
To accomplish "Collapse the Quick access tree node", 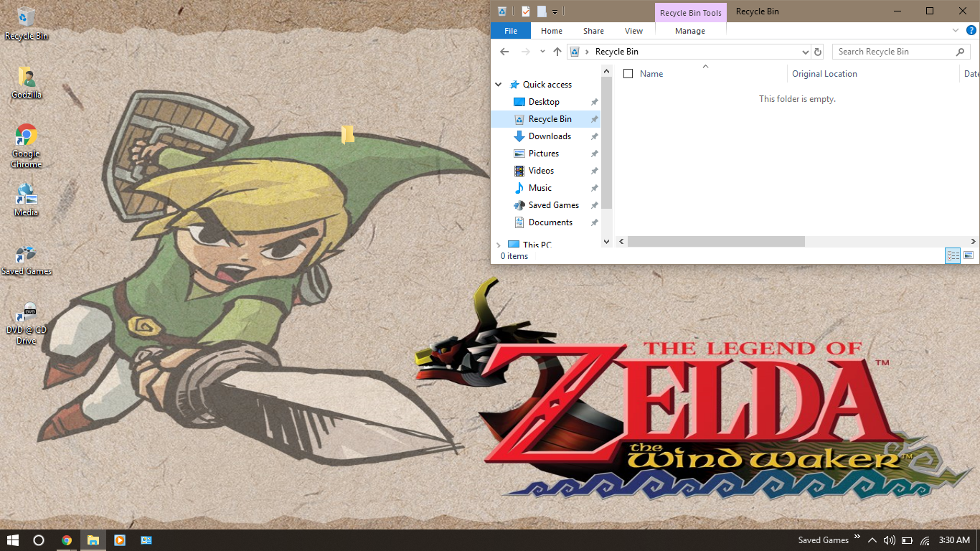I will pyautogui.click(x=499, y=85).
